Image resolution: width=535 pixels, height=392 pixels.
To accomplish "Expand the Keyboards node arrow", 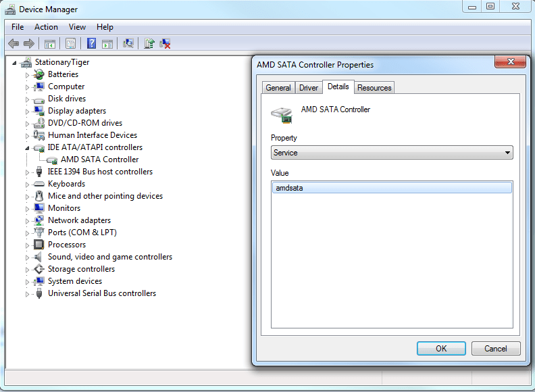I will [x=27, y=185].
